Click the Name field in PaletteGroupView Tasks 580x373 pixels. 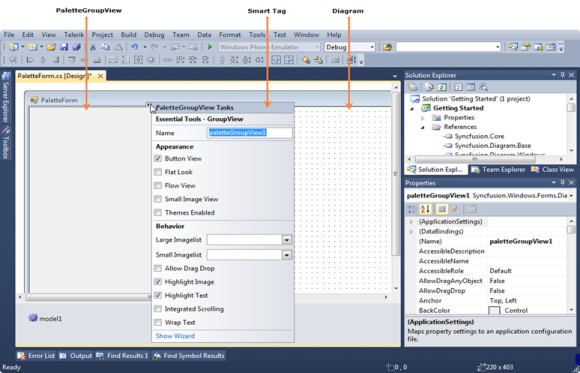pos(249,133)
